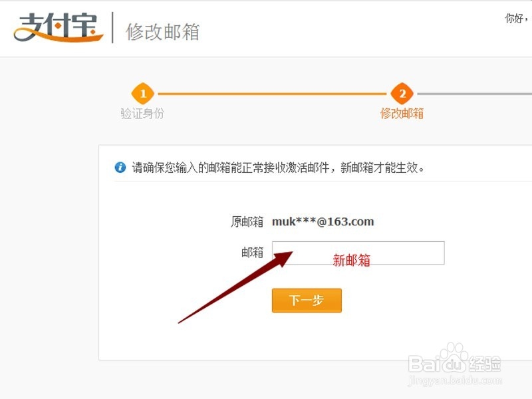
Task: Select the 验证身份 step label
Action: tap(142, 113)
